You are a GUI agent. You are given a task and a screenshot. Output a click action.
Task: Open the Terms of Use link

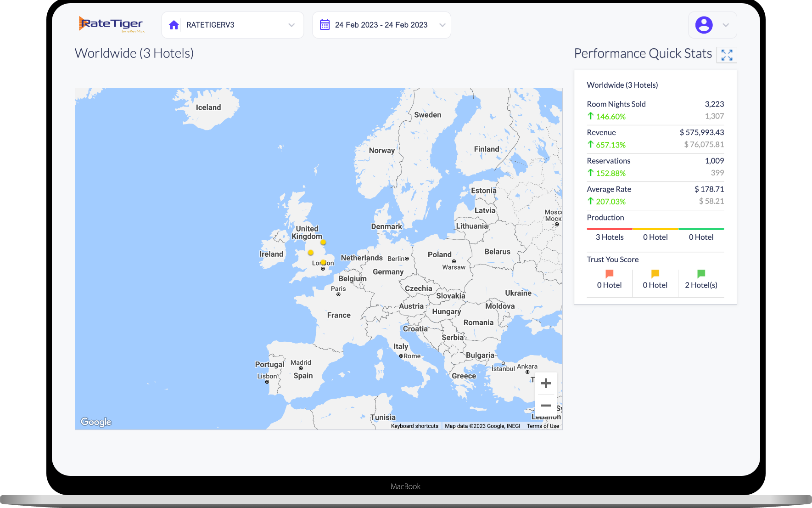543,426
